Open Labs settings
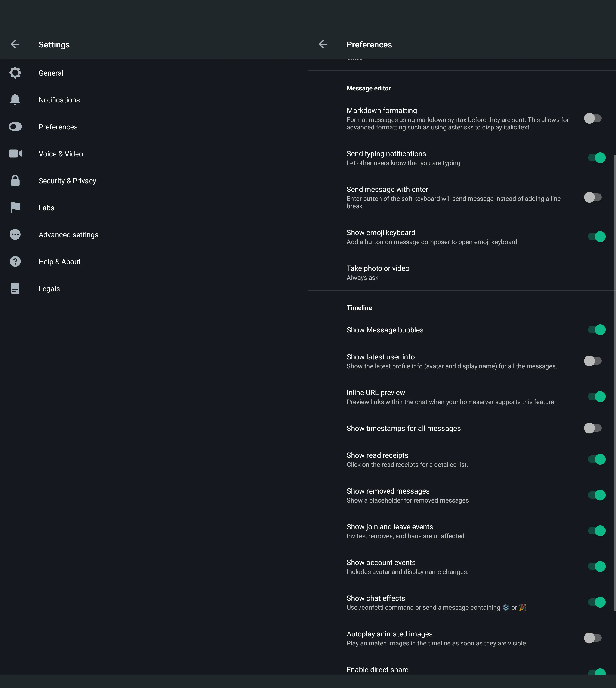 pyautogui.click(x=154, y=208)
